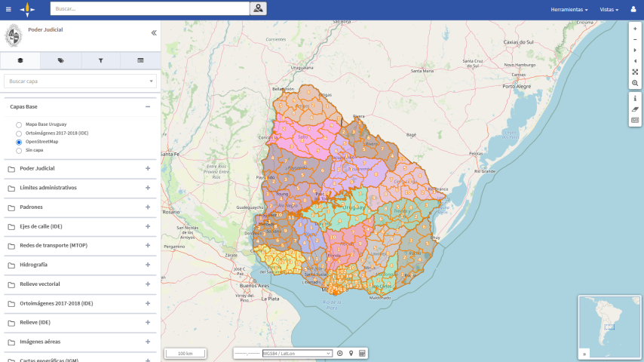
Task: Click the Porto Alegre map label
Action: (517, 86)
